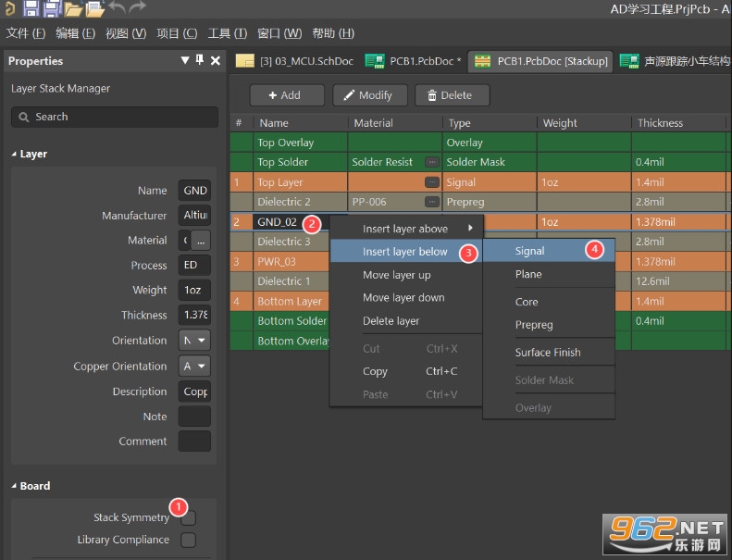Click the Modify button
This screenshot has width=732, height=560.
[x=370, y=95]
